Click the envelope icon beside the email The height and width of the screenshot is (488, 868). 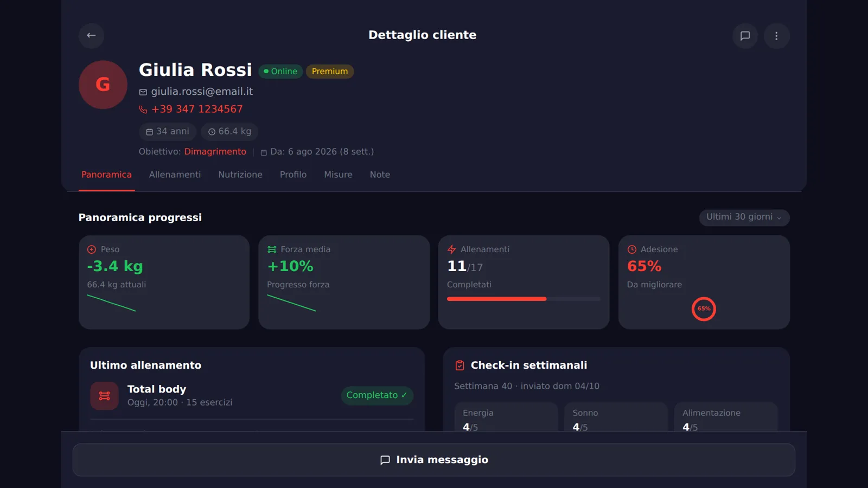[143, 92]
